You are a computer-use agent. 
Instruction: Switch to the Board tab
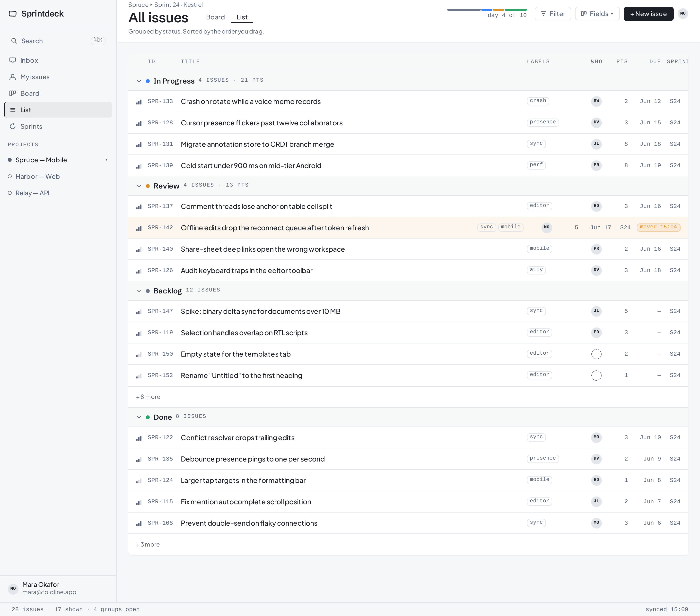215,17
